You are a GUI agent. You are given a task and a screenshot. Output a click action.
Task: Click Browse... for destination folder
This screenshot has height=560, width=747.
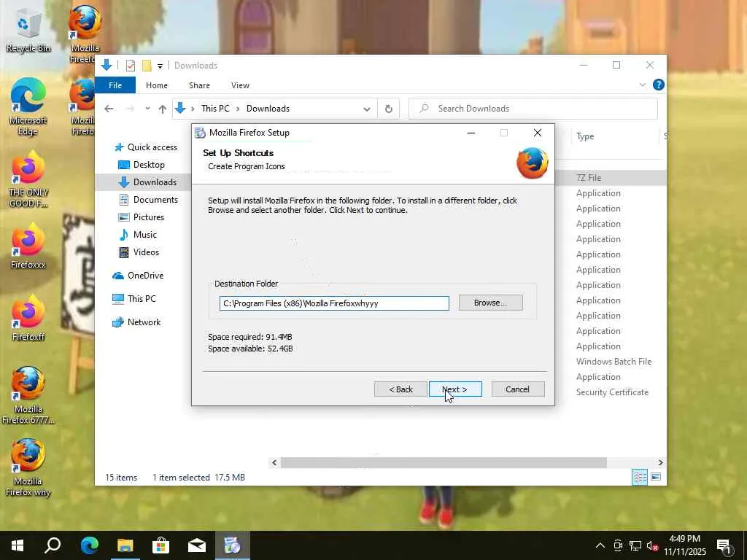[x=491, y=303]
